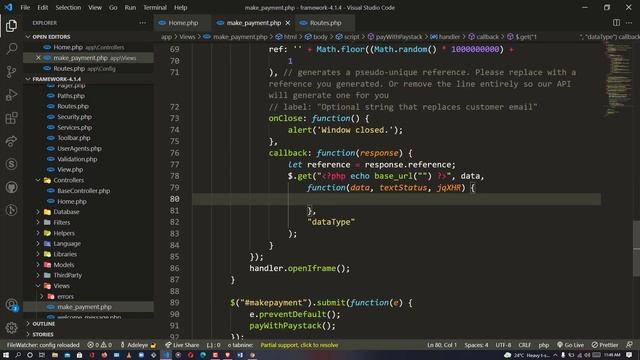The image size is (640, 360).
Task: Open Validation.php in the file tree
Action: click(x=77, y=159)
